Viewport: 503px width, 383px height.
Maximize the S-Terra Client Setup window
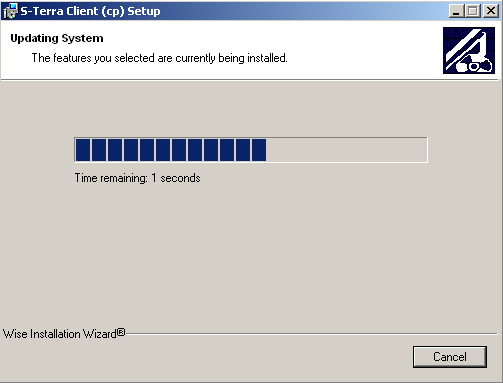[x=473, y=11]
